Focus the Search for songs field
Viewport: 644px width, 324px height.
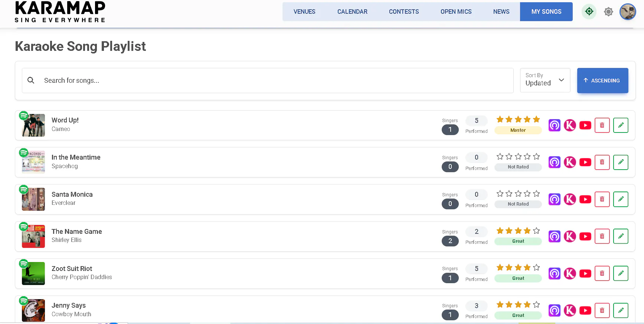pyautogui.click(x=268, y=80)
